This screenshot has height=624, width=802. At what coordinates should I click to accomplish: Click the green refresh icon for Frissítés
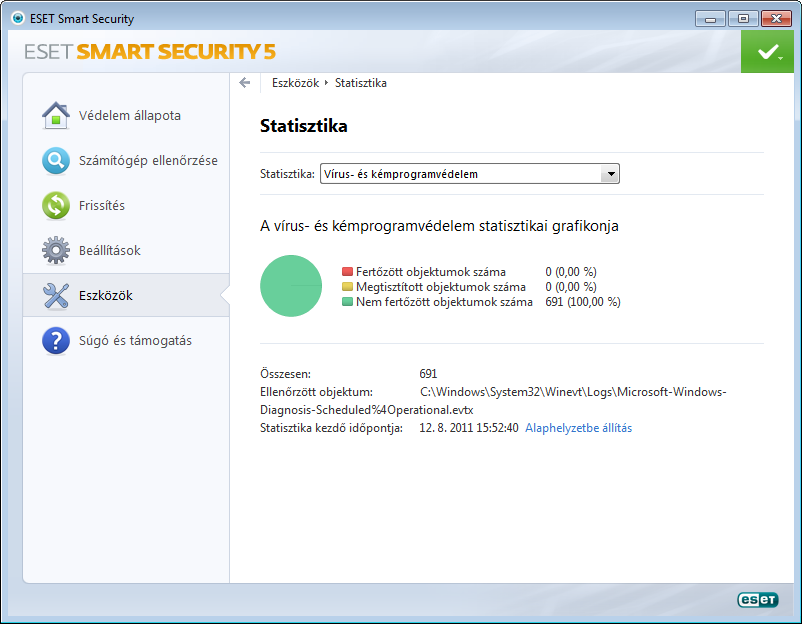click(56, 206)
